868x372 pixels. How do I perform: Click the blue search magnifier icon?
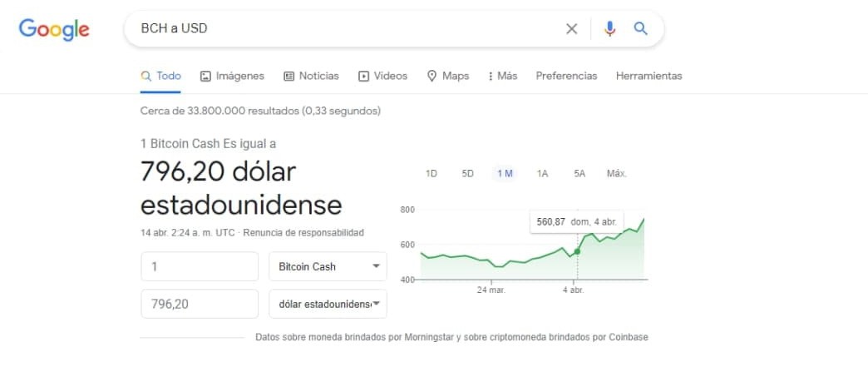point(640,29)
